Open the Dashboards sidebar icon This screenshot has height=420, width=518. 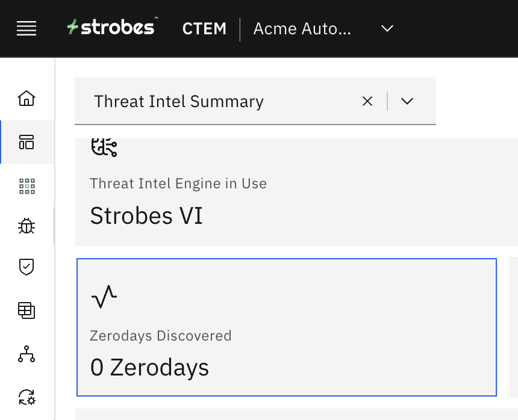tap(27, 142)
